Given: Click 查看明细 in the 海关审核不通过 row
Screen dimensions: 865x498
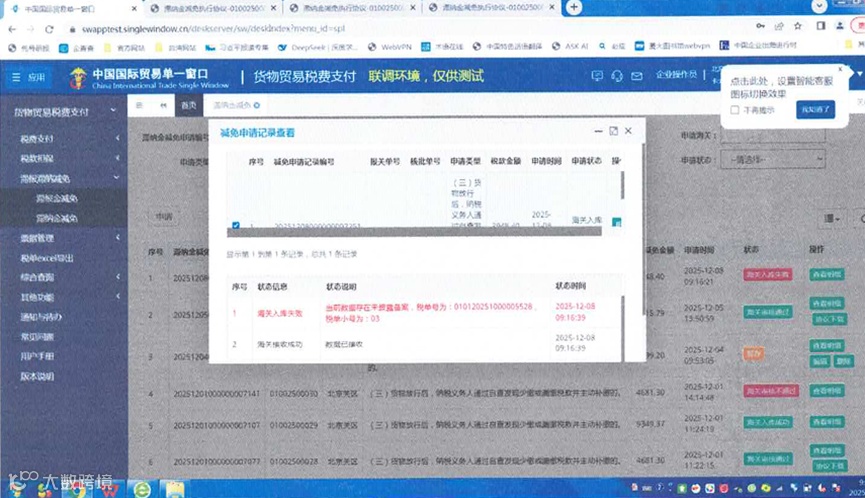Looking at the screenshot, I should tap(826, 390).
